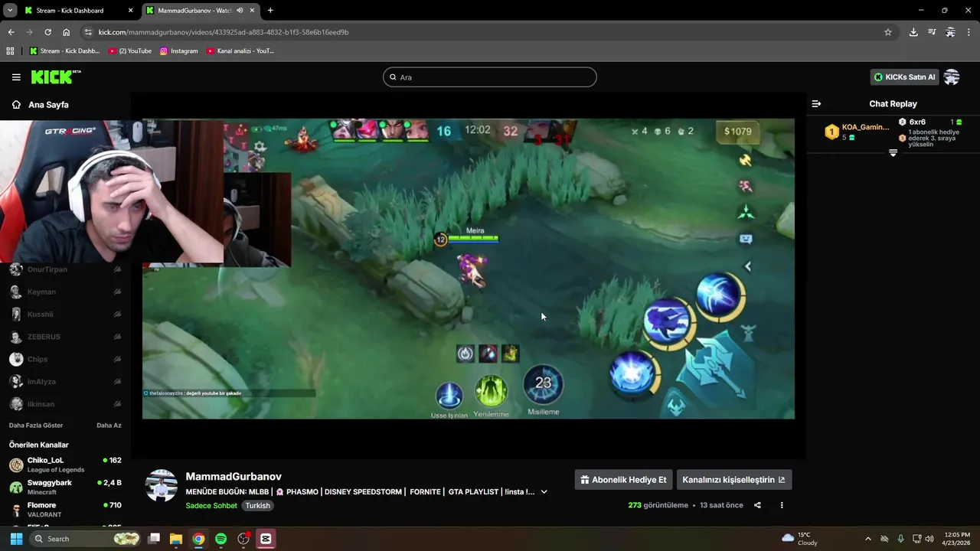Open the 15°C Cloudy weather widget
The height and width of the screenshot is (551, 980).
pyautogui.click(x=799, y=539)
